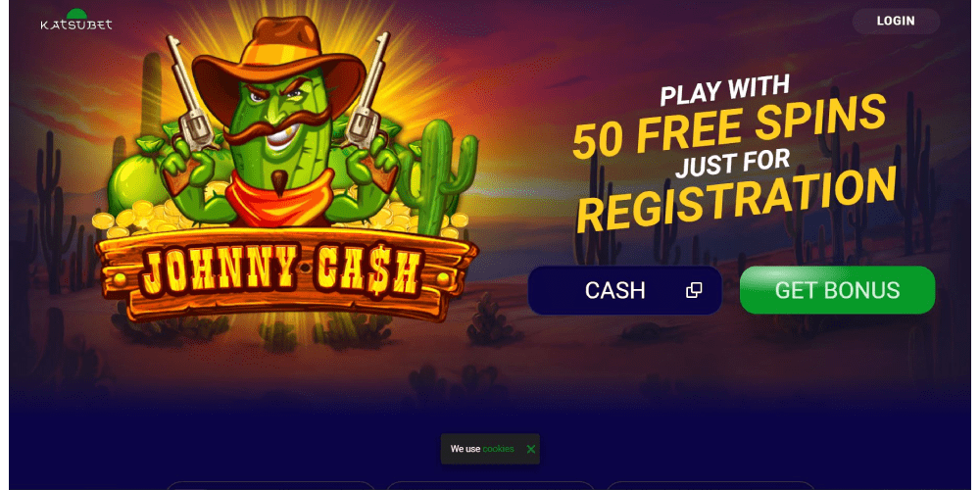
Task: Click the We use text in cookie banner
Action: 465,449
